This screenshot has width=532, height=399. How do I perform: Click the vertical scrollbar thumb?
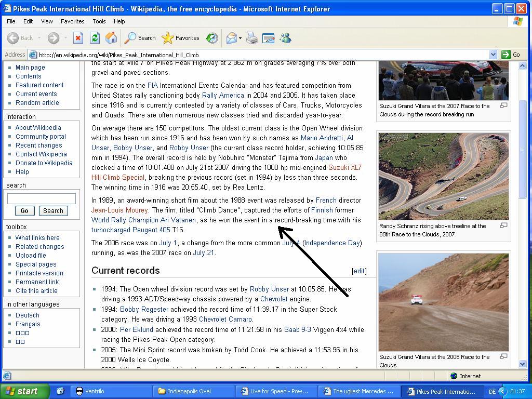pos(523,149)
